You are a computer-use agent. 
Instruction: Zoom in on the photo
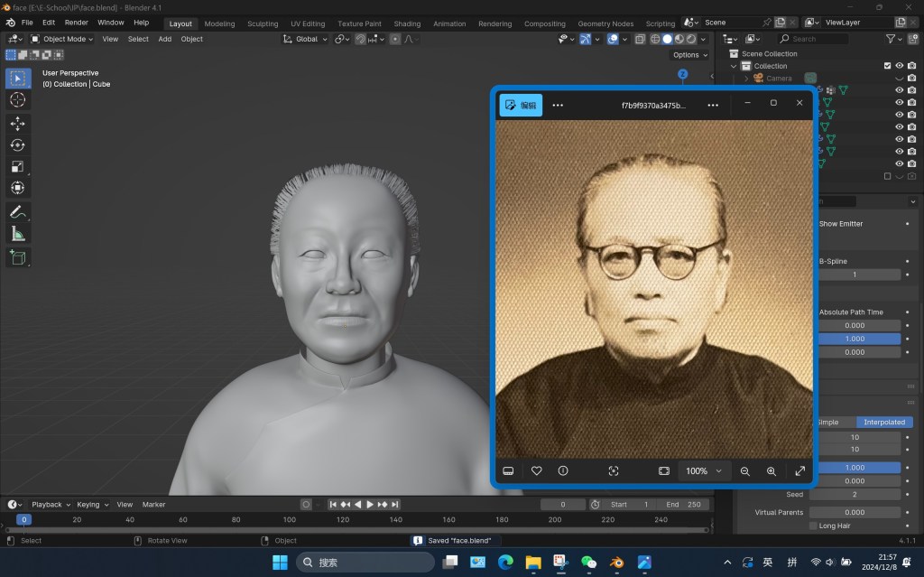772,470
